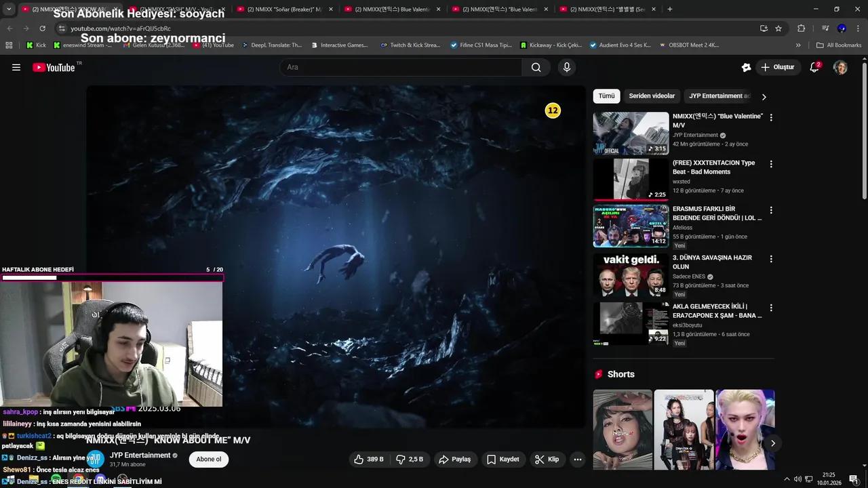Open options menu for "Blue Valentine" M/V
This screenshot has height=488, width=868.
click(x=771, y=117)
